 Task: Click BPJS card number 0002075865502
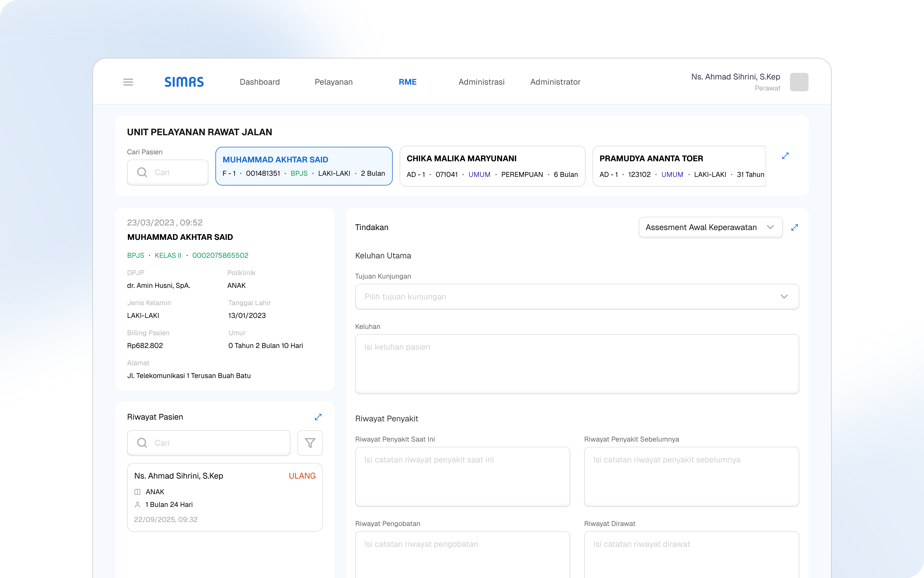220,255
